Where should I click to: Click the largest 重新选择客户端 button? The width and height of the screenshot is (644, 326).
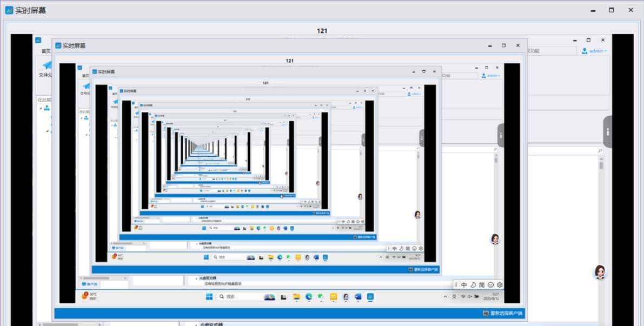click(x=502, y=314)
